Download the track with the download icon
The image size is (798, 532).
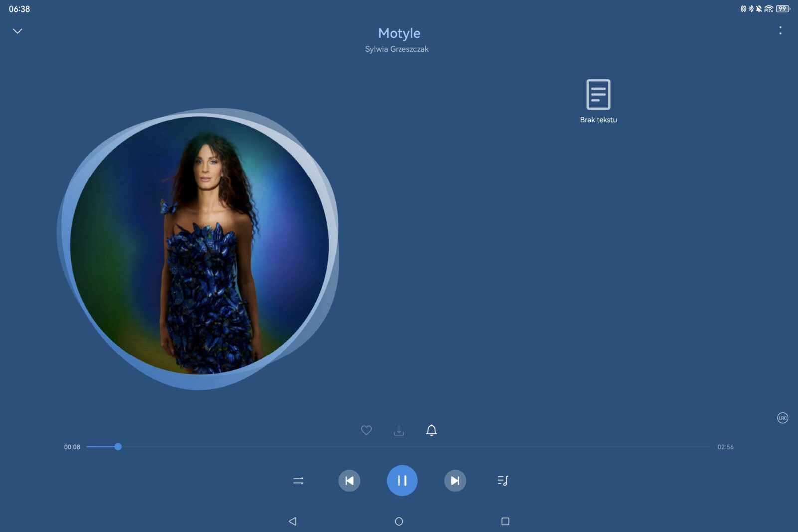tap(399, 430)
